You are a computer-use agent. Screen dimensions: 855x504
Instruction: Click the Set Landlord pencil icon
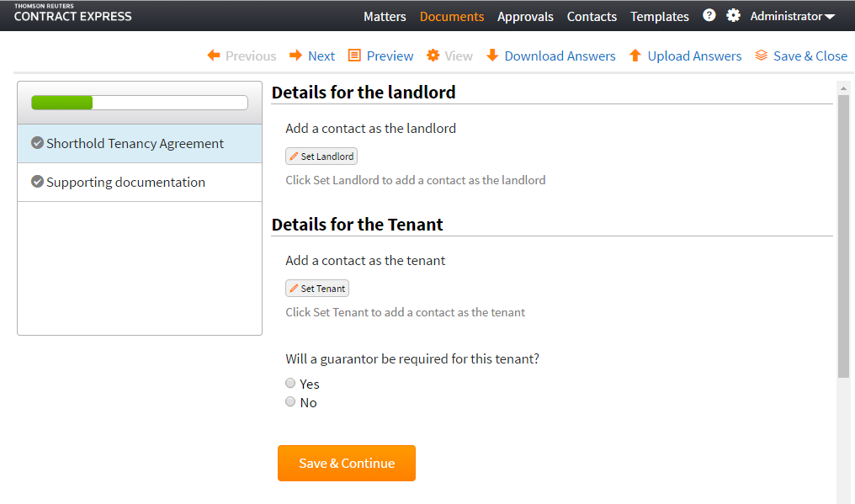point(294,157)
